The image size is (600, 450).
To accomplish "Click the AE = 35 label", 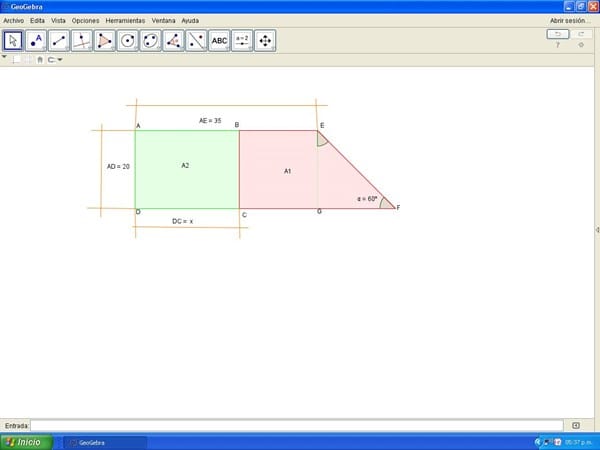I will (210, 121).
